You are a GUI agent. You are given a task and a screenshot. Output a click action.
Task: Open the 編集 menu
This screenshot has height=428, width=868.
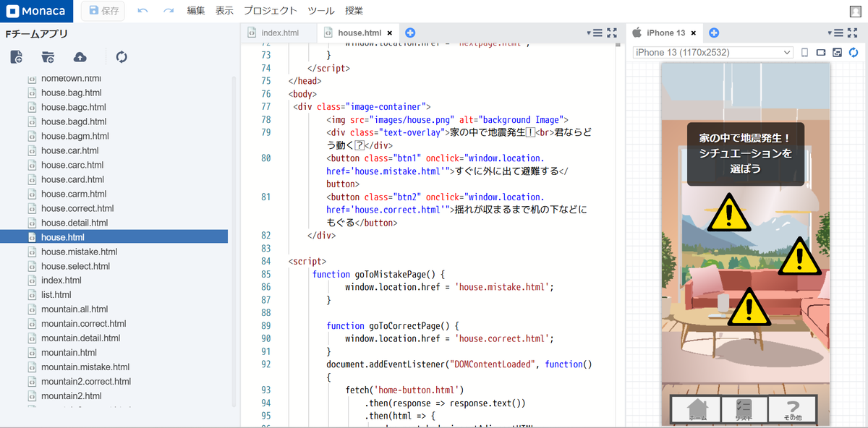(x=196, y=11)
